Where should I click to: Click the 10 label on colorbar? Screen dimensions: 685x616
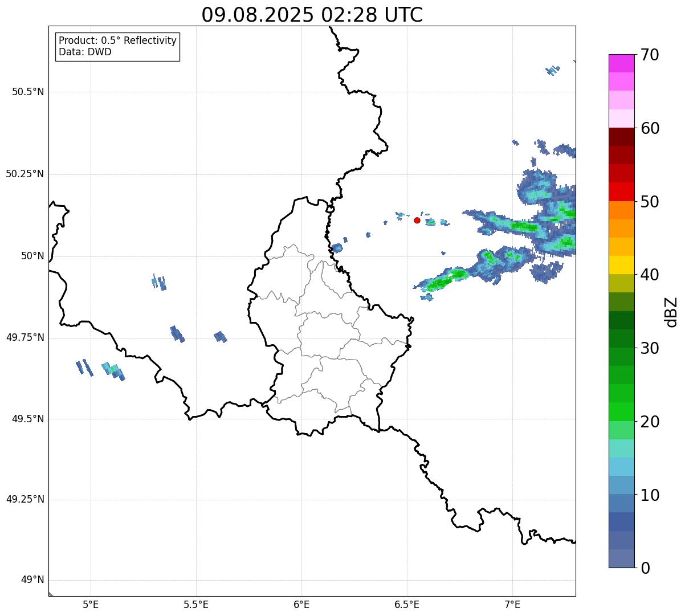[x=650, y=495]
